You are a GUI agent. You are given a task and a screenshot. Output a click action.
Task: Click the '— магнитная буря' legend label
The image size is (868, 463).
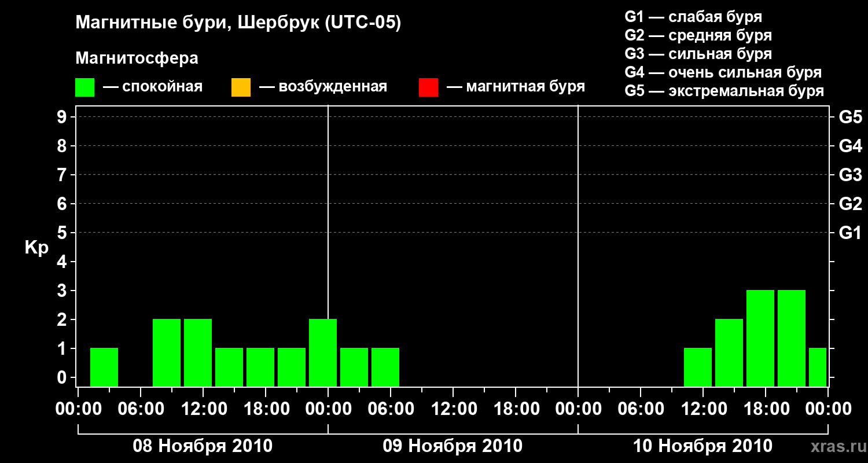[x=516, y=87]
